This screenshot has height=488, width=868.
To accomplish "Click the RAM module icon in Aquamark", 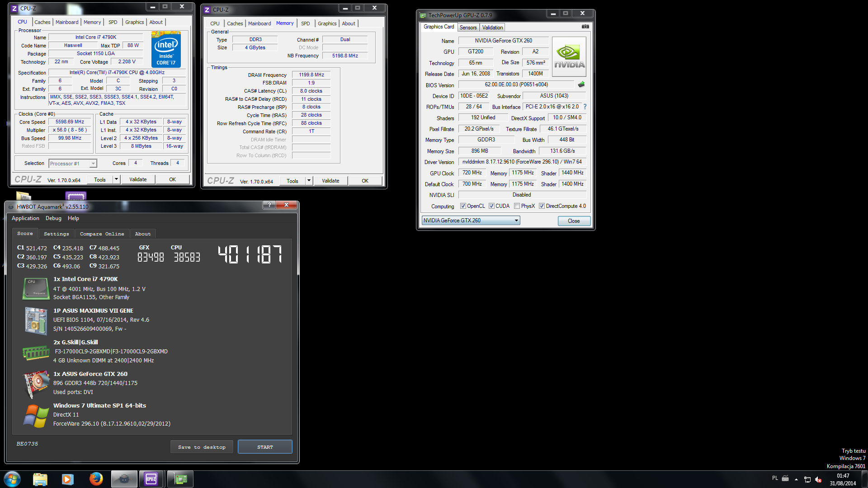I will pos(36,352).
